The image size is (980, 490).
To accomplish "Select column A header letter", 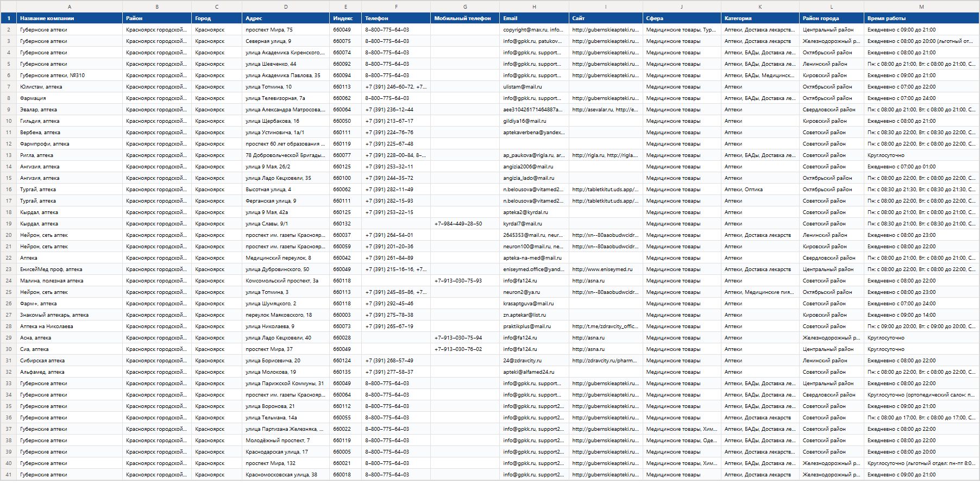I will [x=70, y=7].
